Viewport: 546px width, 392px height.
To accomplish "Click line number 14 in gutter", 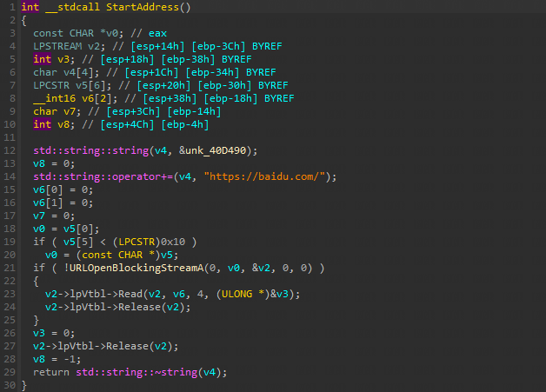I will click(10, 176).
